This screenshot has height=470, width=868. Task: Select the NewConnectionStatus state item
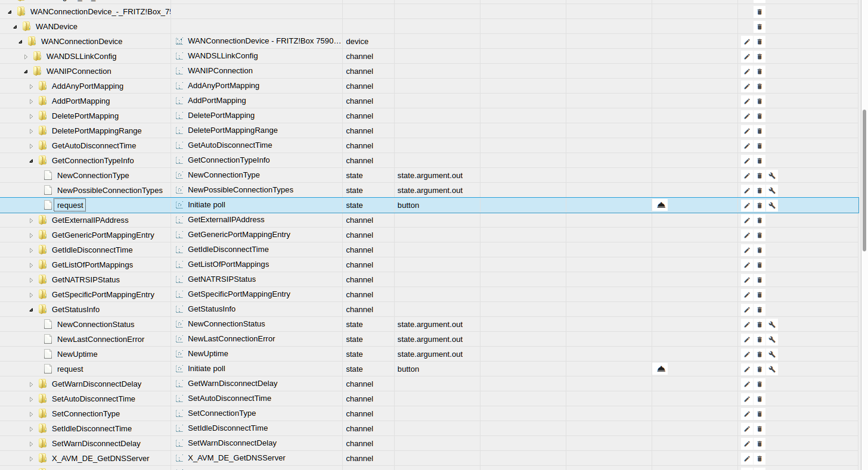[x=95, y=325]
